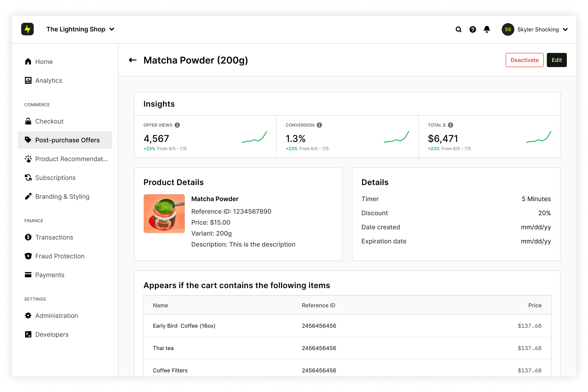Viewport: 588px width, 392px height.
Task: Click the search magnifier icon
Action: click(x=458, y=29)
